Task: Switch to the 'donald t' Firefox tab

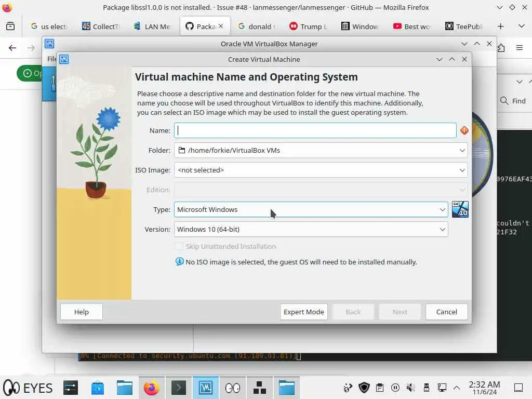Action: 257,26
